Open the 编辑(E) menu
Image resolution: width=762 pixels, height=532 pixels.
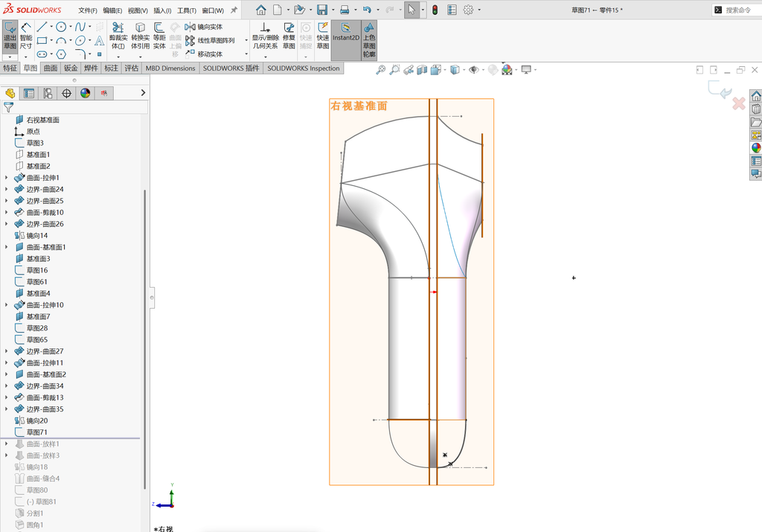(112, 10)
